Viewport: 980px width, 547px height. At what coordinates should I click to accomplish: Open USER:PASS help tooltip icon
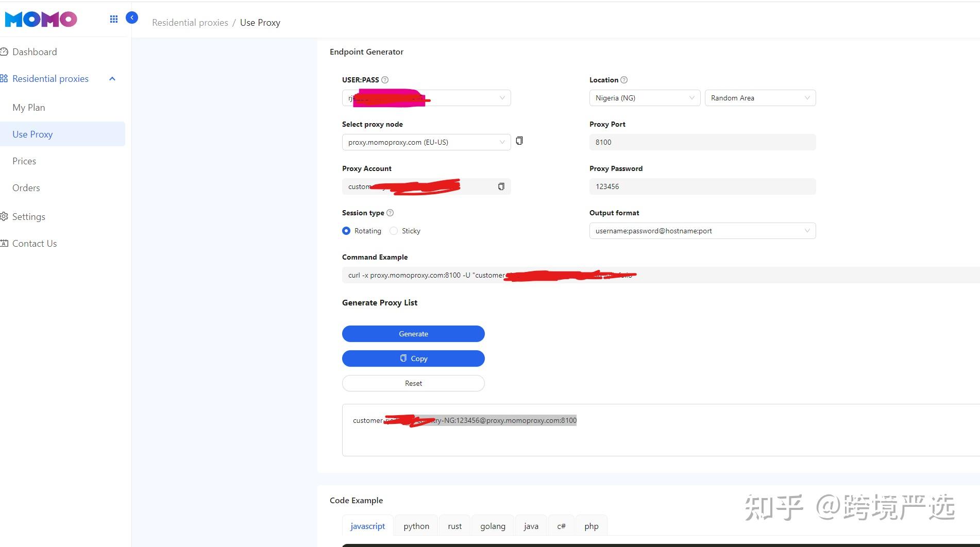385,80
